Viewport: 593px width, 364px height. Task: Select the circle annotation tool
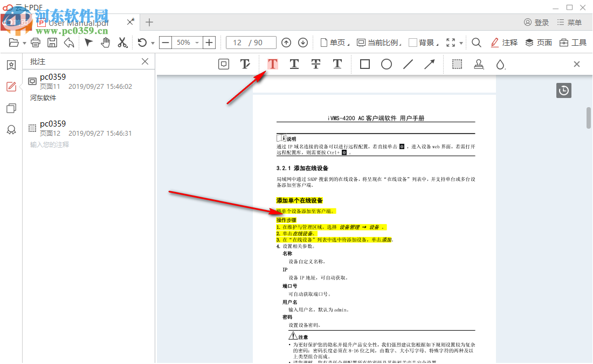(x=386, y=64)
